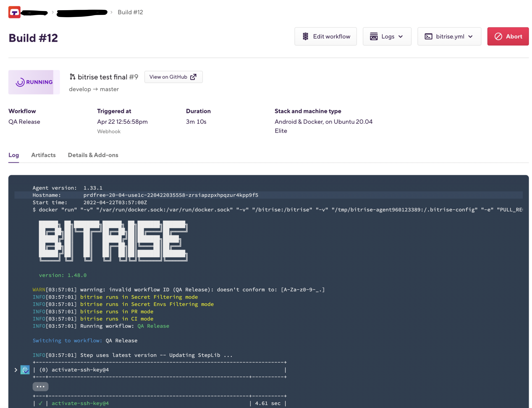Click the activate-ssh-key step icon
The height and width of the screenshot is (408, 532).
tap(25, 370)
